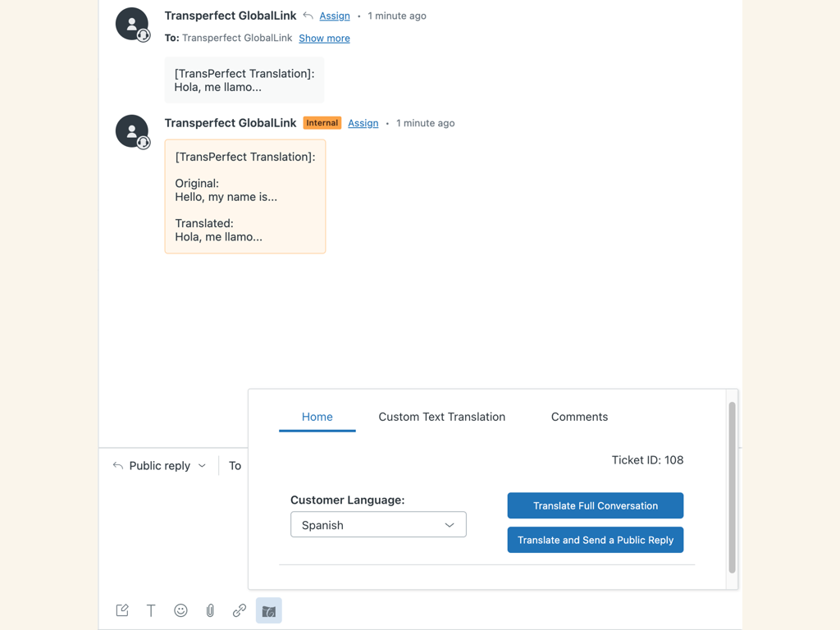Toggle the TransPerfect GlobalLink app icon
This screenshot has width=840, height=630.
tap(268, 610)
